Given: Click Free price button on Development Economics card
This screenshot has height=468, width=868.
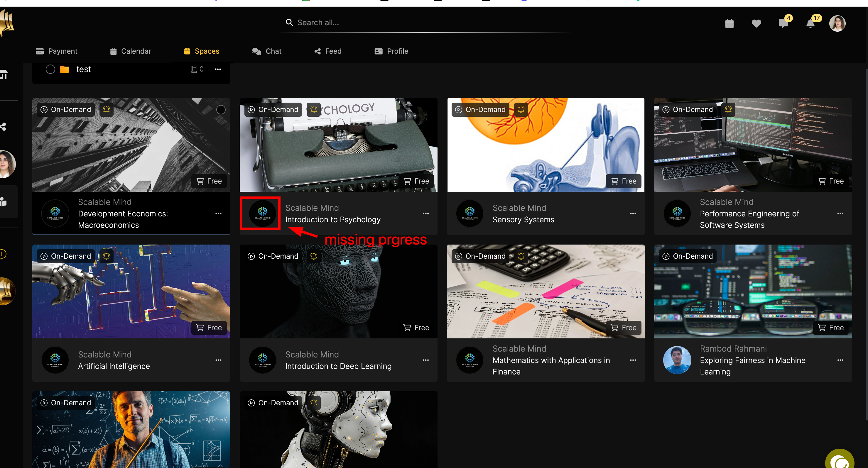Looking at the screenshot, I should [x=209, y=181].
